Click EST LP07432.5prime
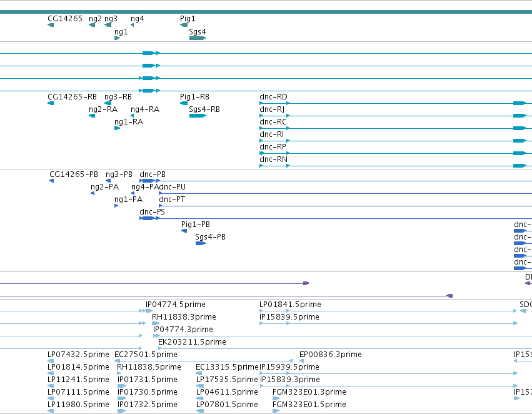 [x=78, y=355]
